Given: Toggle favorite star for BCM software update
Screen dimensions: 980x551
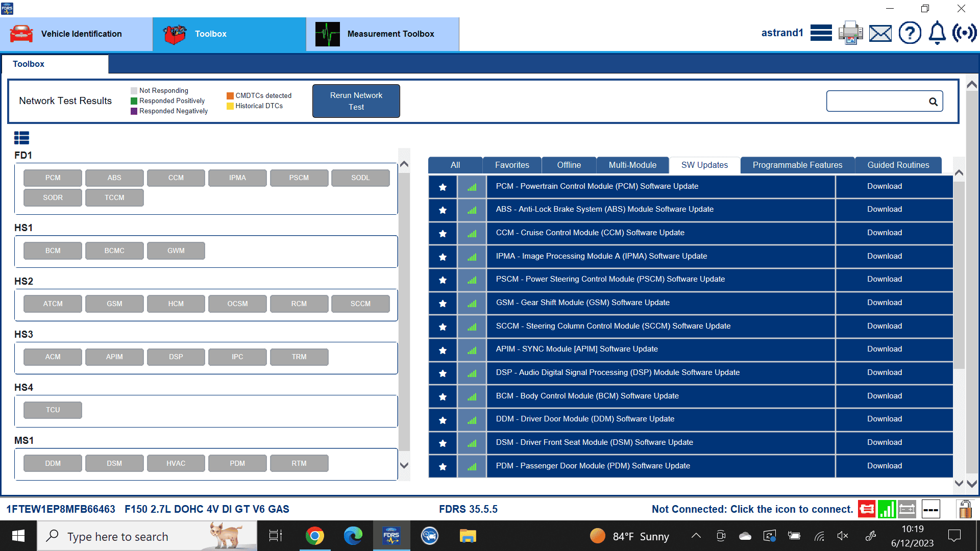Looking at the screenshot, I should [x=443, y=396].
